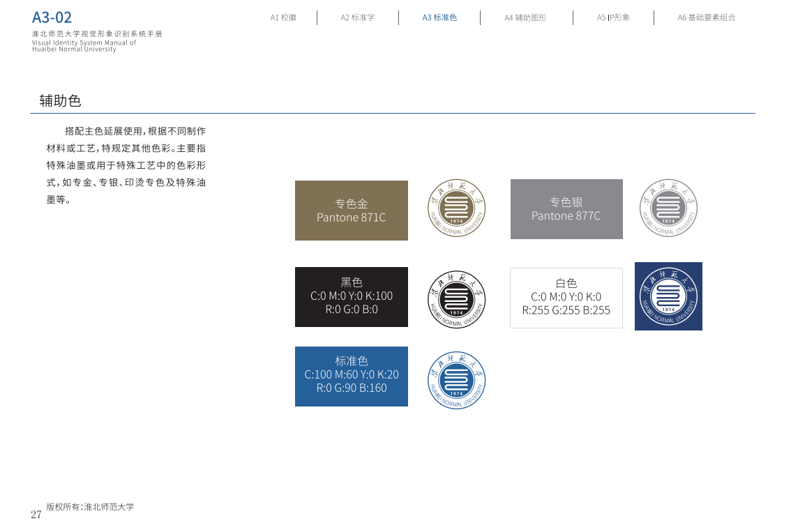Go to the A4 辅助图形 tab
The image size is (791, 532).
pyautogui.click(x=525, y=17)
